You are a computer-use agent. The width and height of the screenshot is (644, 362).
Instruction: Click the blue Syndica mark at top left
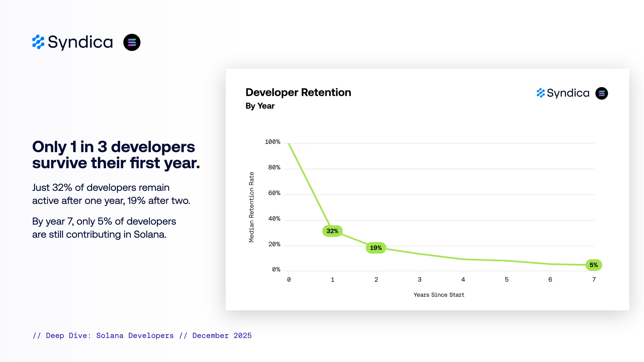click(x=38, y=42)
